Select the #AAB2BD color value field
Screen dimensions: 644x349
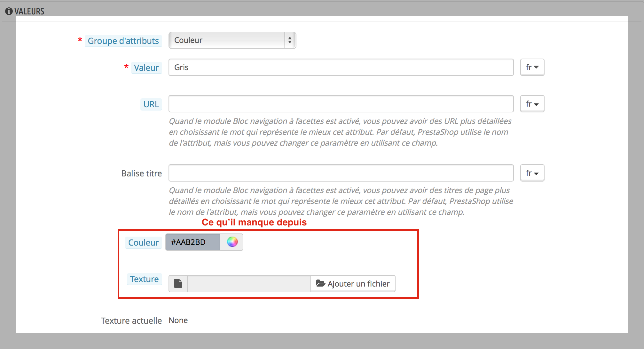tap(192, 242)
